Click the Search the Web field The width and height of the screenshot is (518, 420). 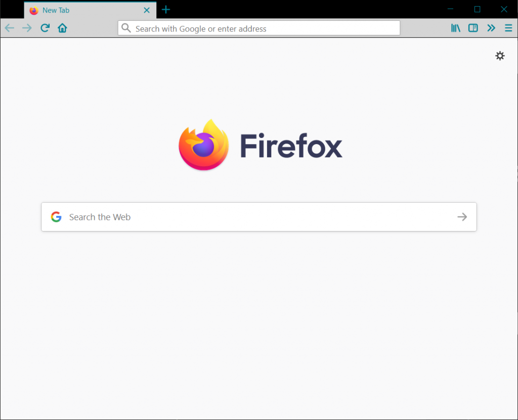pyautogui.click(x=202, y=217)
